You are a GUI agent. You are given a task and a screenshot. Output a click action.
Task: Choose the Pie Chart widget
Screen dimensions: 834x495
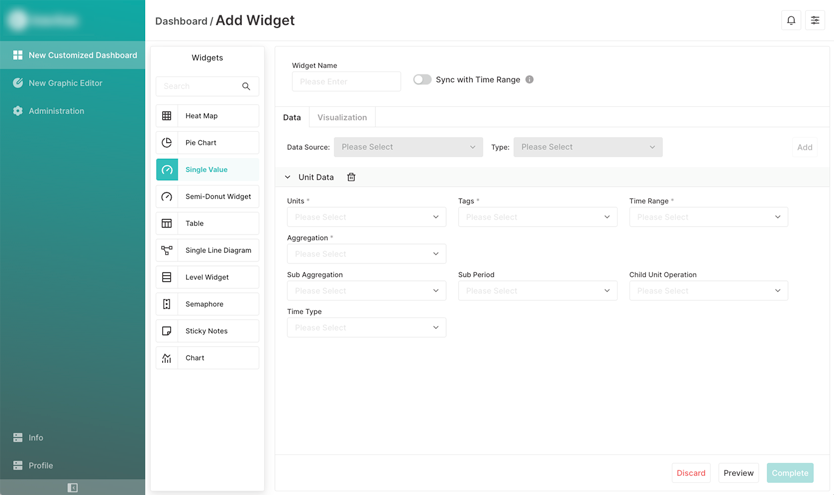click(207, 143)
